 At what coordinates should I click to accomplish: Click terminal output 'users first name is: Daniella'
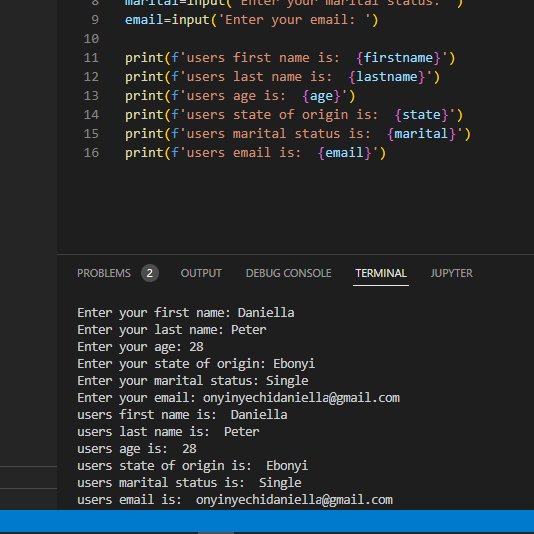pyautogui.click(x=182, y=415)
